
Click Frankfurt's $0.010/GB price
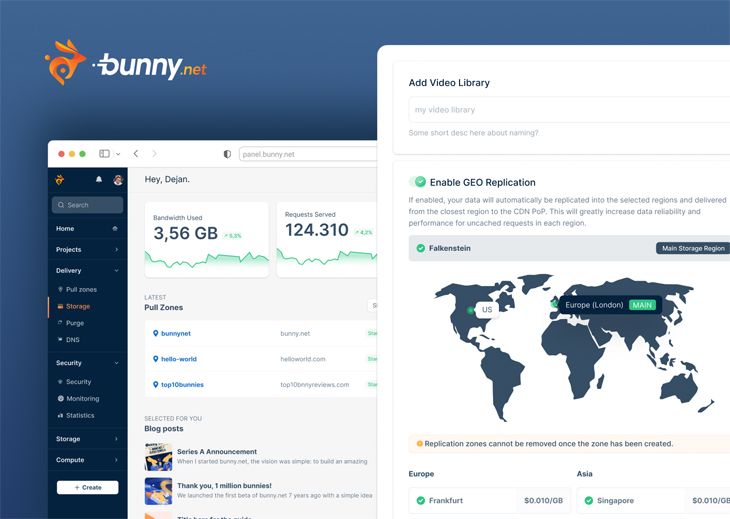pos(543,500)
